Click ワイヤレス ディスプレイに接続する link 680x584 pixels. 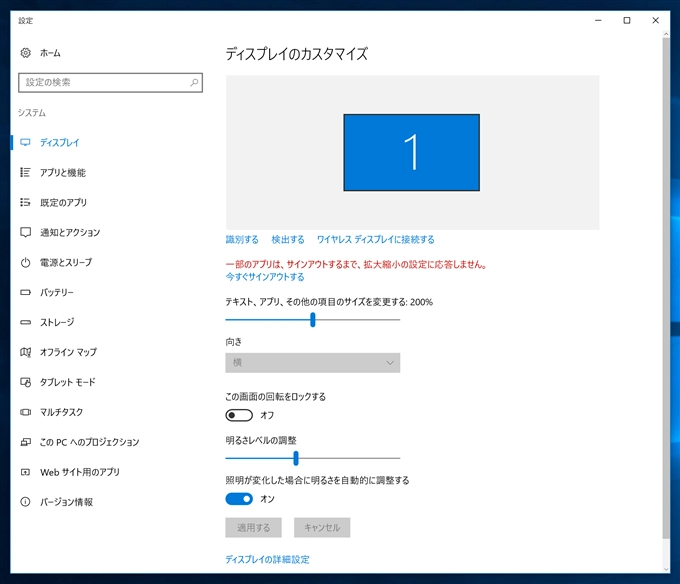tap(376, 239)
